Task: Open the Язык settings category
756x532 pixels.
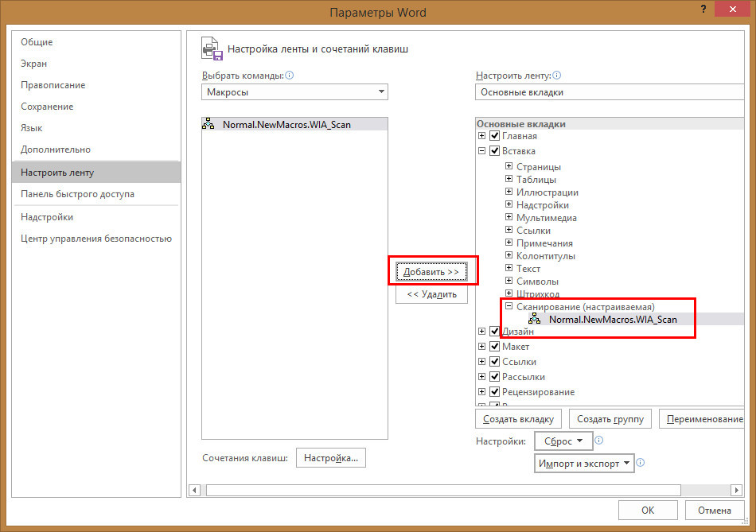Action: (96, 128)
